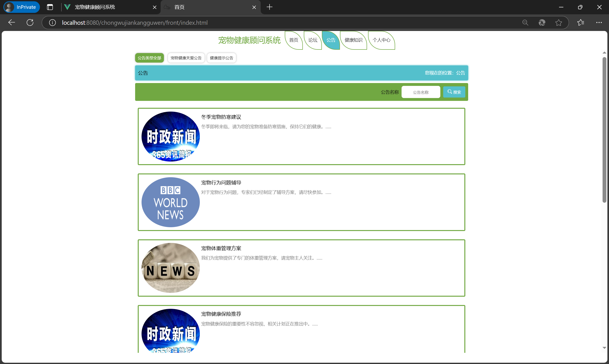Screen dimensions: 609x364
Task: Filter by 健康提示公告 type
Action: click(x=221, y=58)
